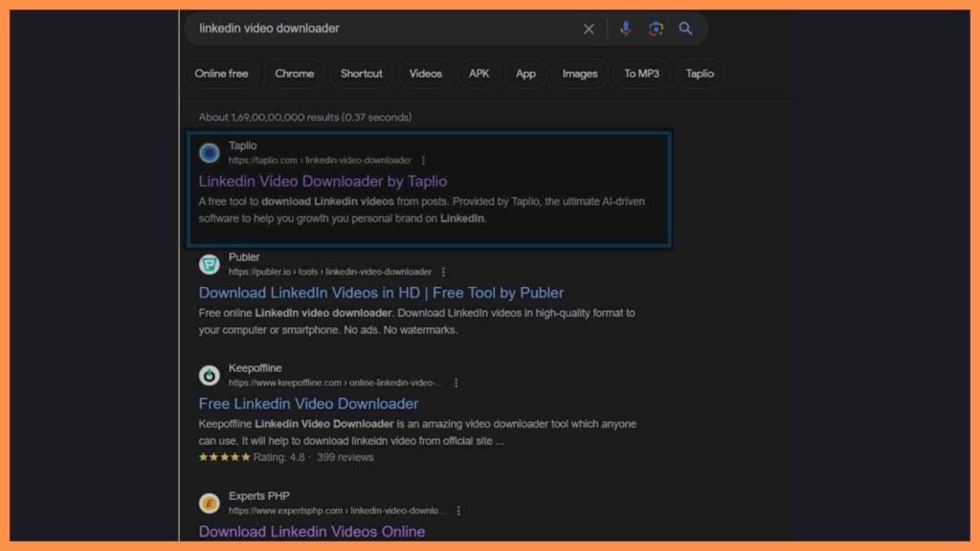Click the "399 reviews" text
Viewport: 980px width, 551px height.
pos(345,457)
